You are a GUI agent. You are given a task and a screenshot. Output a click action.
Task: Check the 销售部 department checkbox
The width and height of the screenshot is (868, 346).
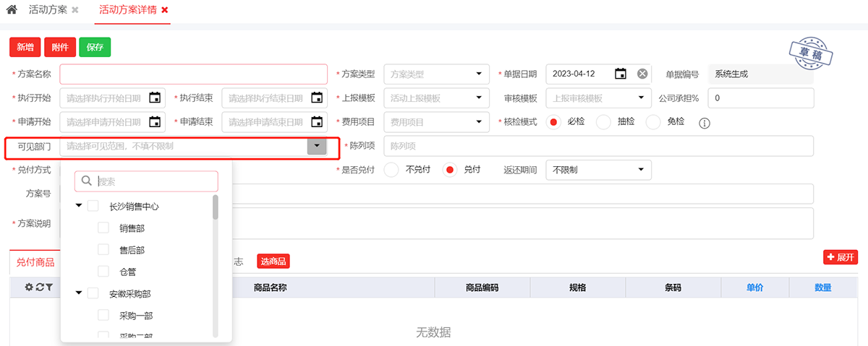click(x=103, y=228)
